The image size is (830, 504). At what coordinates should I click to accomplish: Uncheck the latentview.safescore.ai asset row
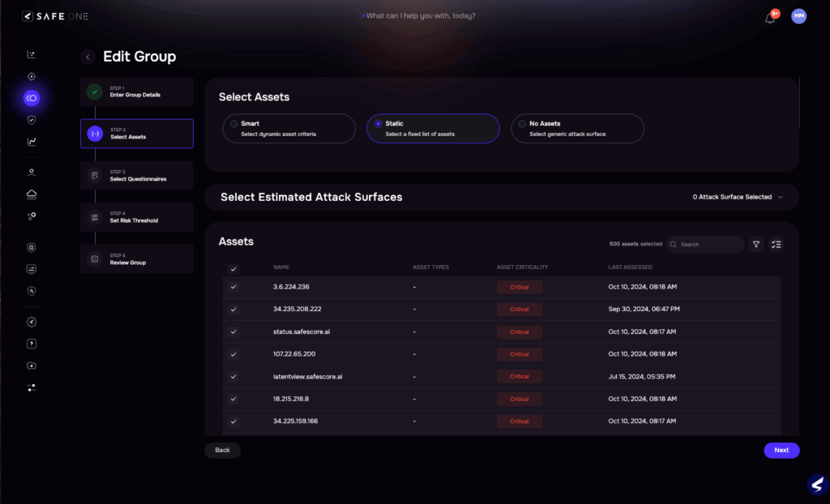(233, 377)
